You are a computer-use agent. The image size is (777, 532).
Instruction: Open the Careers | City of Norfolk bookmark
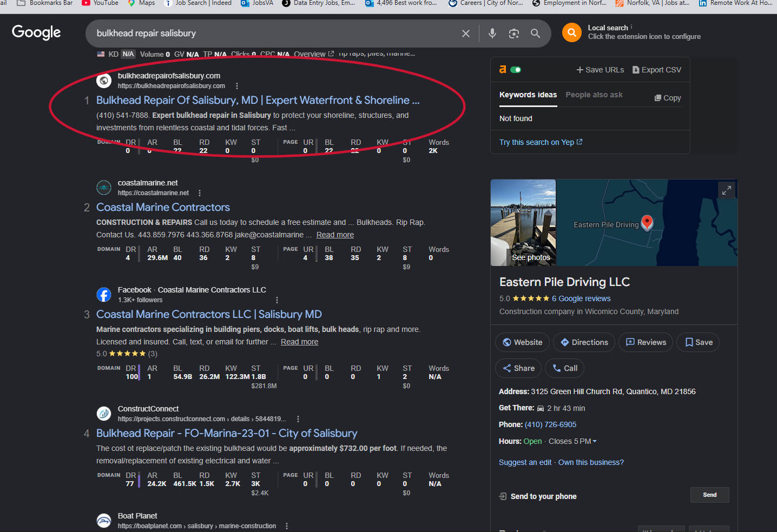pos(486,3)
